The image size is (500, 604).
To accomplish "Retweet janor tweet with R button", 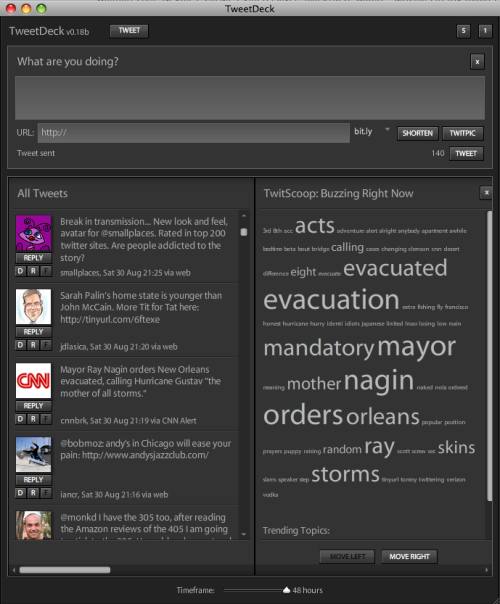I will point(34,493).
